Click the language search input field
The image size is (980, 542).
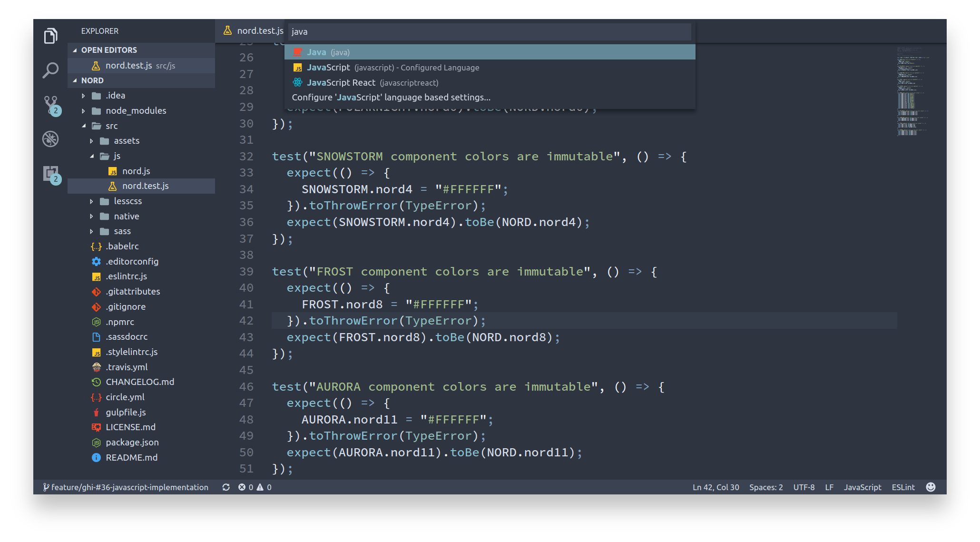click(490, 31)
